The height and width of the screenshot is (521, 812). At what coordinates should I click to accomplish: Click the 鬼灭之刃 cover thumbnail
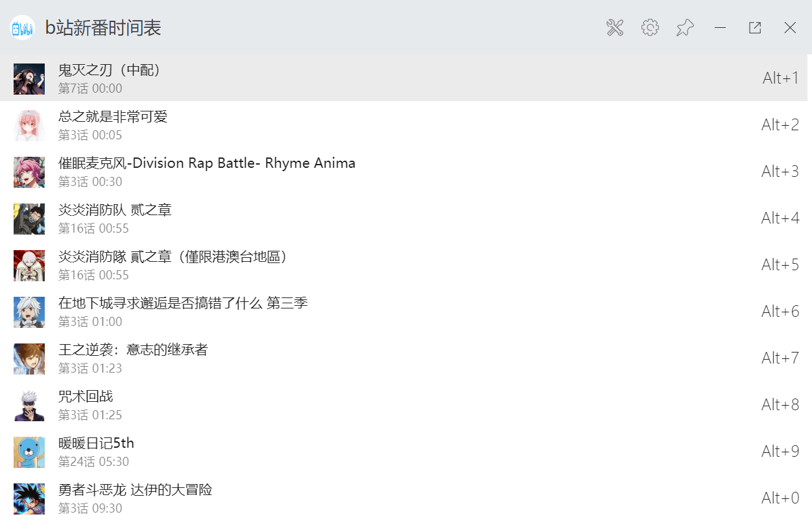29,79
